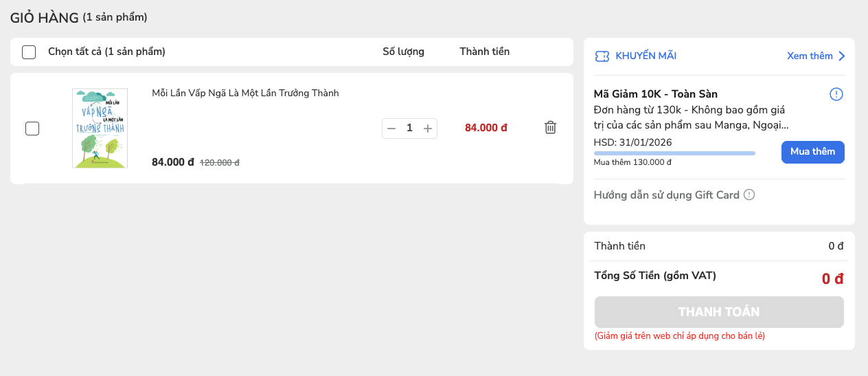Expand promotions via Xem thêm chevron

point(841,56)
